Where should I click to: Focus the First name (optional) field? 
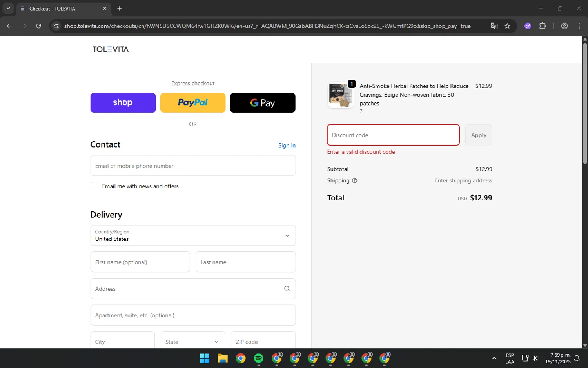[x=140, y=262]
